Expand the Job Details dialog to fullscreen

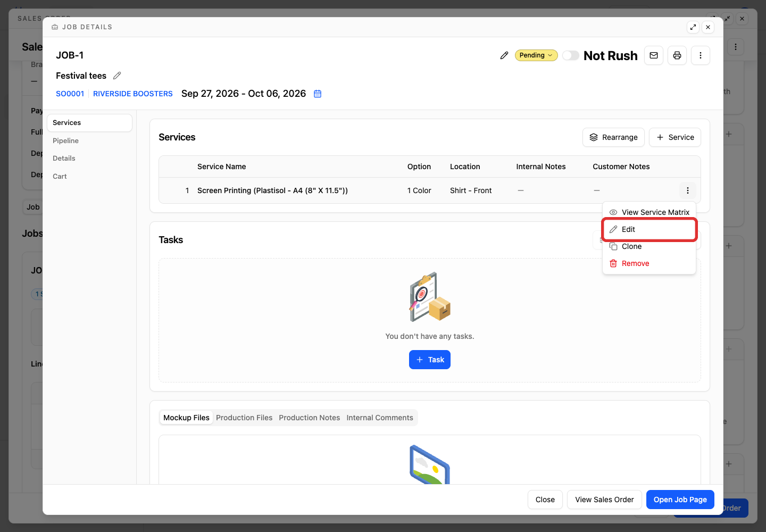point(693,27)
